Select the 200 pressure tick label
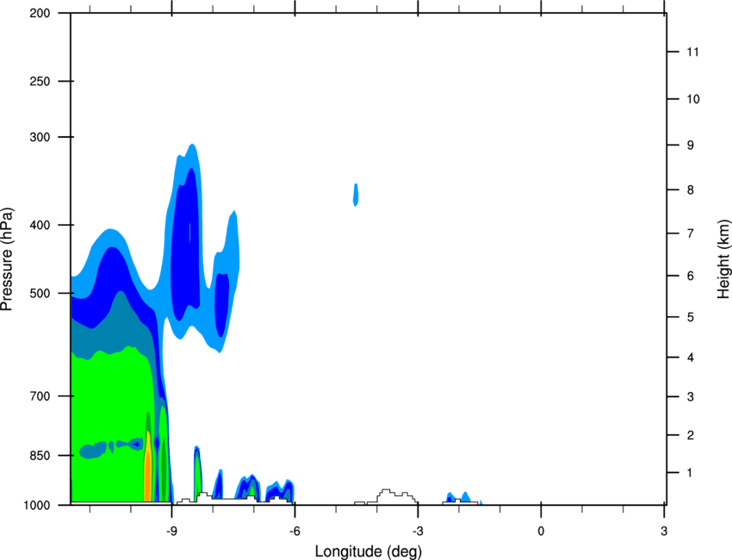The height and width of the screenshot is (560, 732). tap(40, 13)
